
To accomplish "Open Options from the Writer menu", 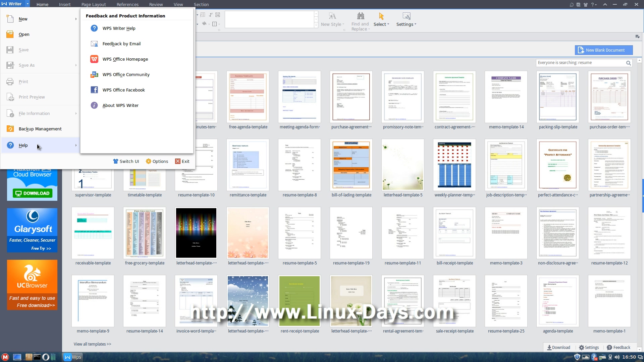I will click(157, 161).
